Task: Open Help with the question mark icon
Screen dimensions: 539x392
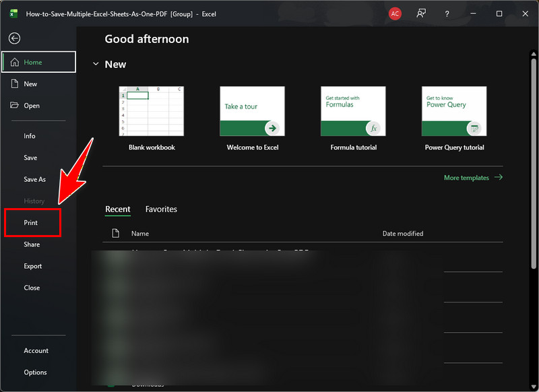Action: [447, 13]
